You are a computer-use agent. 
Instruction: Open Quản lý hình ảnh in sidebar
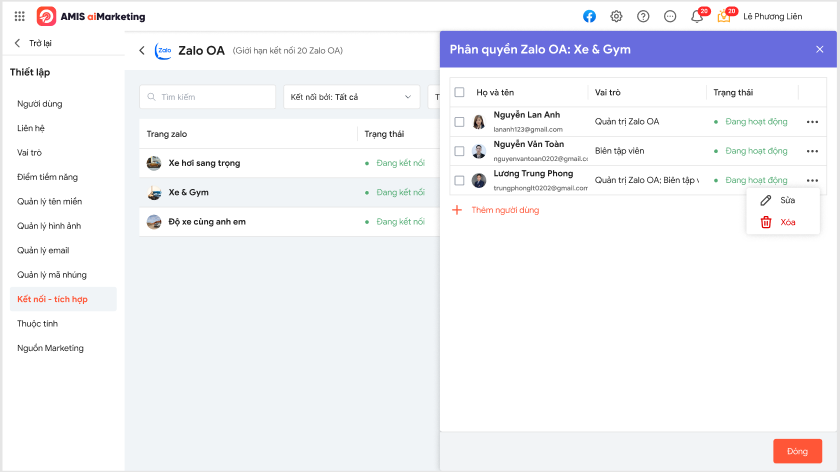click(x=49, y=226)
